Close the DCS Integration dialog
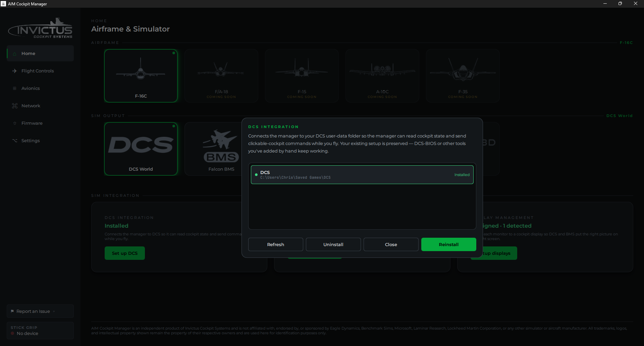The image size is (644, 346). click(391, 244)
